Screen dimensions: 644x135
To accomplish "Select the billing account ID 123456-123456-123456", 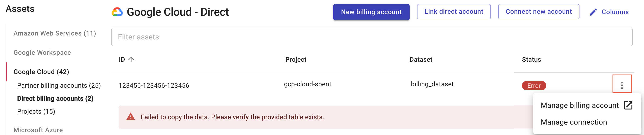I will (x=154, y=85).
